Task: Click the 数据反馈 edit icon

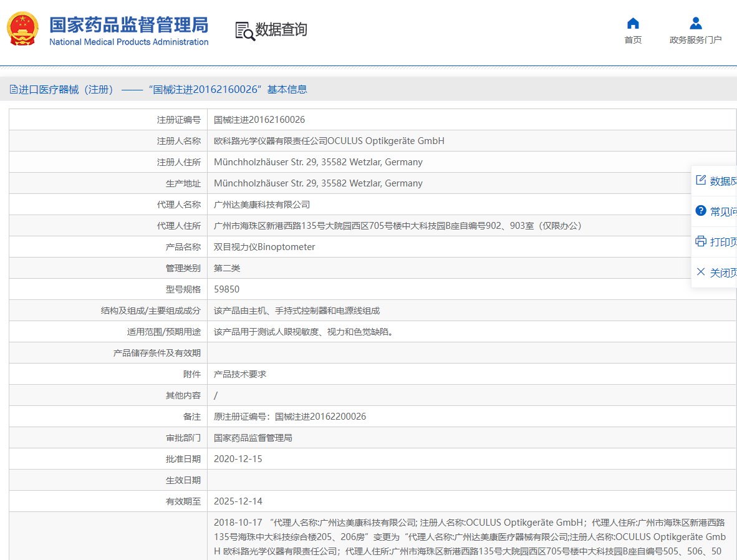Action: [700, 180]
